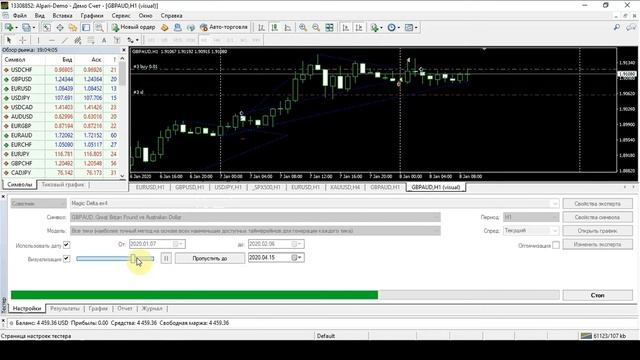Viewport: 640px width, 360px height.
Task: Click the 'Новый ордер' button
Action: pos(133,27)
